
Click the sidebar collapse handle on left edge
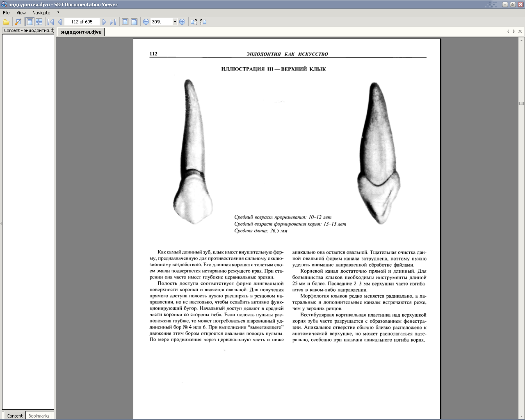1,223
